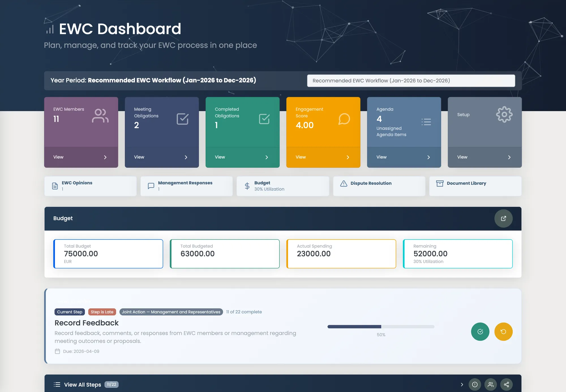
Task: View EWC Members card details
Action: coord(81,157)
